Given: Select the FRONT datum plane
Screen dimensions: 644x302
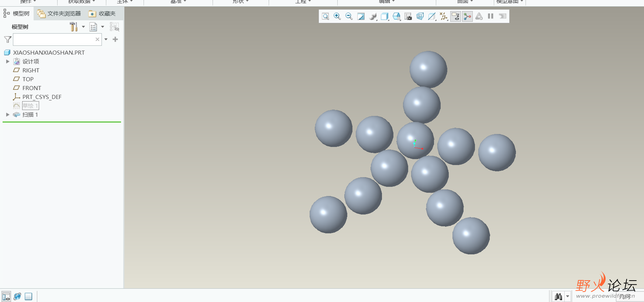Looking at the screenshot, I should pos(32,88).
